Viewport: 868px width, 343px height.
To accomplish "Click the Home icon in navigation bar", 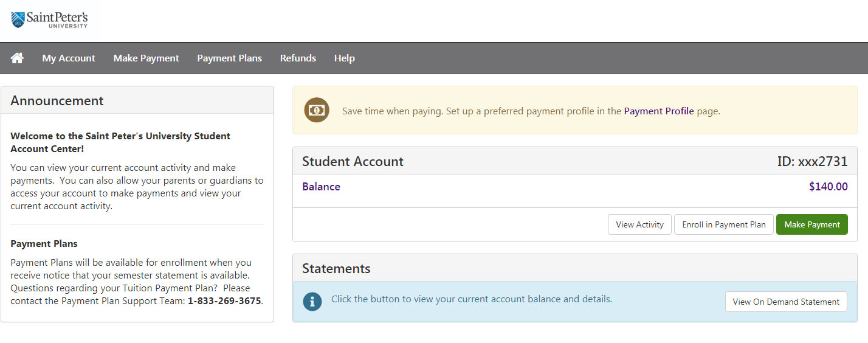I will pyautogui.click(x=17, y=58).
